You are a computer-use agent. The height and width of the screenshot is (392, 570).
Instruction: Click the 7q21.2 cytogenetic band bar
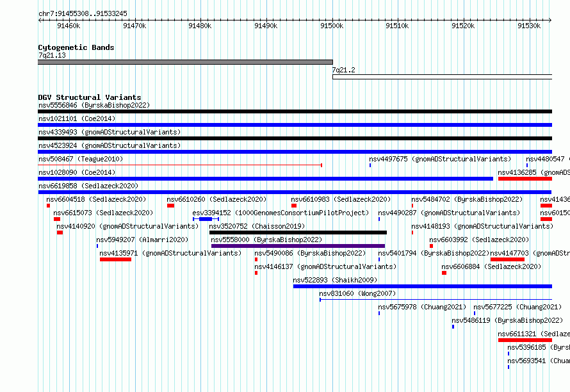(442, 77)
